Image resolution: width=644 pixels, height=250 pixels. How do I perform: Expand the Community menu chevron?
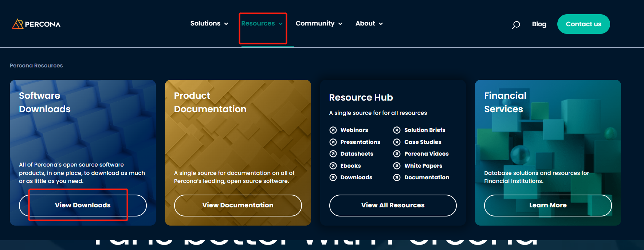click(x=340, y=24)
